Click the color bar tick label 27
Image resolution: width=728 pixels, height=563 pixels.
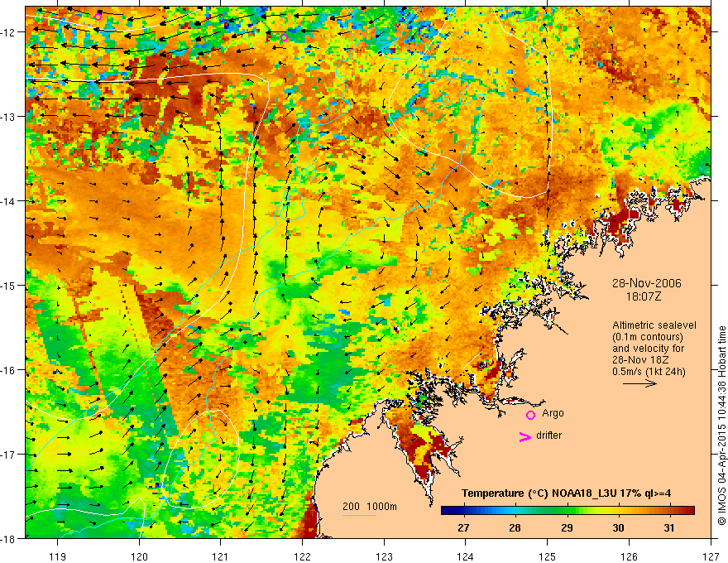[x=463, y=527]
